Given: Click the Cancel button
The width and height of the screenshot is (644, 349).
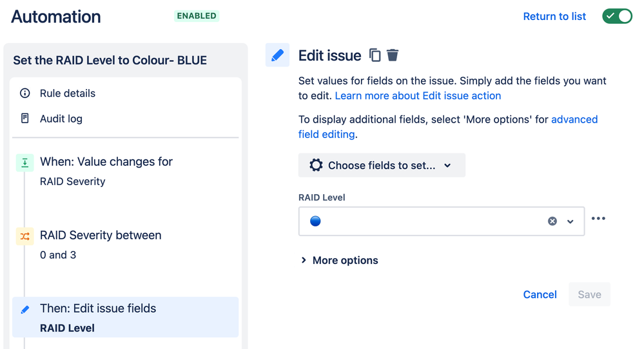Looking at the screenshot, I should tap(540, 294).
